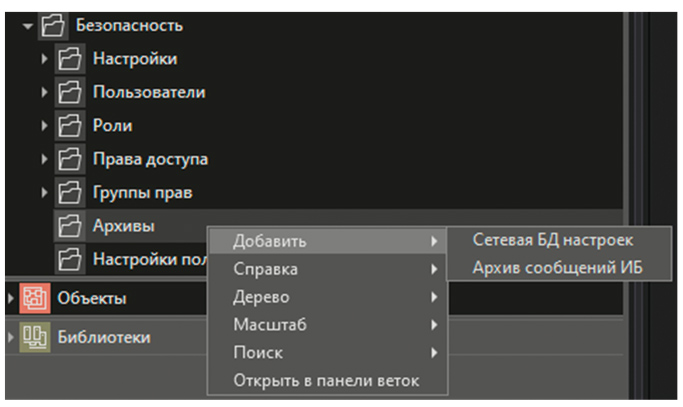Click the Настройки folder icon
683x407 pixels.
[68, 59]
